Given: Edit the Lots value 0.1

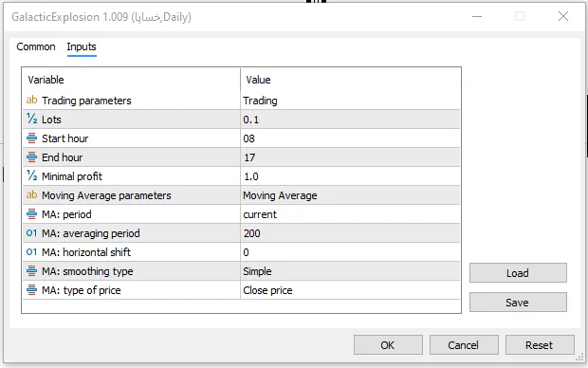Looking at the screenshot, I should click(x=350, y=120).
